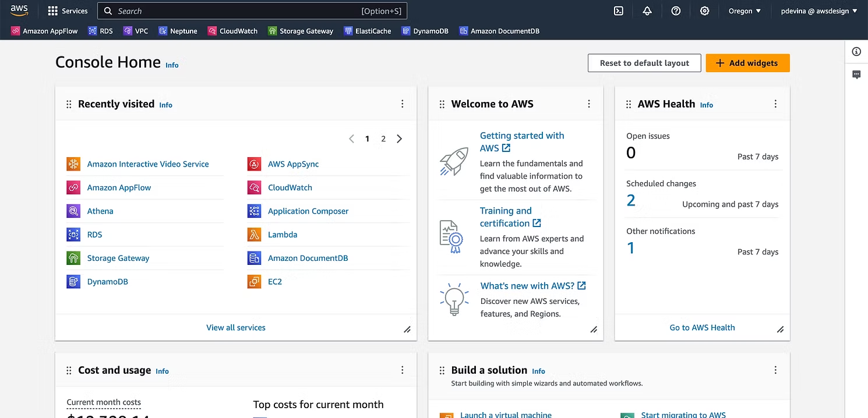Screen dimensions: 868x418
Task: Click the Training certification badge icon
Action: [451, 236]
